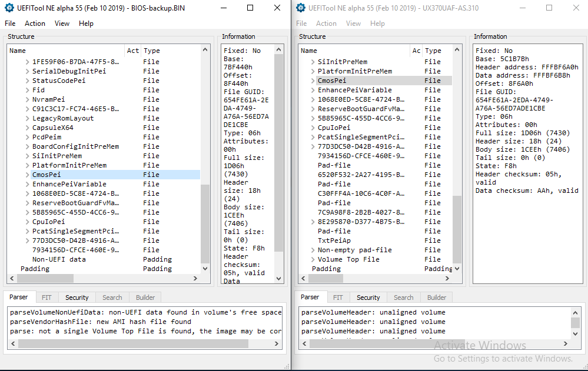Click horizontal scrollbar of BIOS-backup.BIN parser log
This screenshot has height=371, width=588.
[x=133, y=343]
